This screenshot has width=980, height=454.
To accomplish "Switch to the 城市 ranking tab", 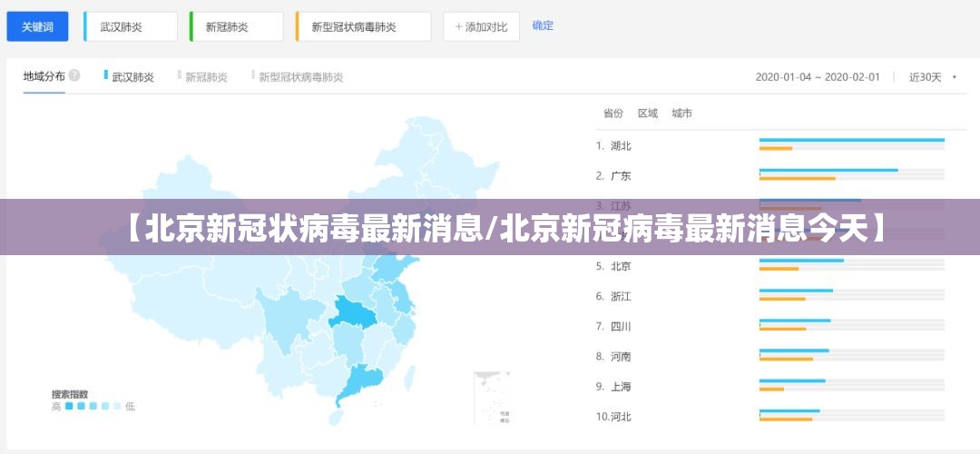I will click(x=681, y=113).
